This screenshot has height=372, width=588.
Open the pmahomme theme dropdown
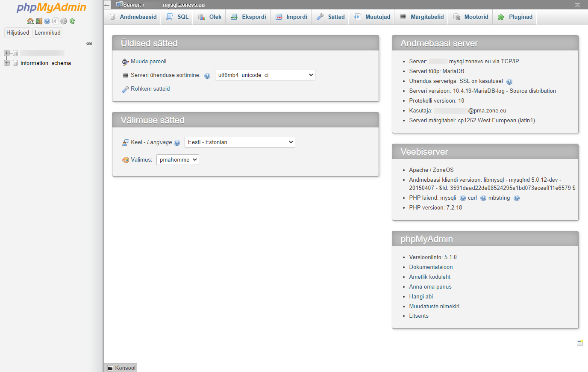178,160
